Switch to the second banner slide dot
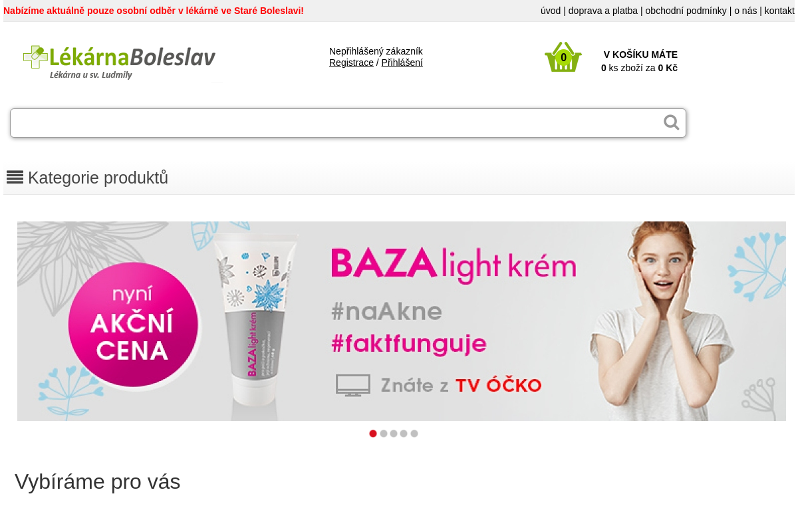Image resolution: width=798 pixels, height=532 pixels. coord(384,434)
